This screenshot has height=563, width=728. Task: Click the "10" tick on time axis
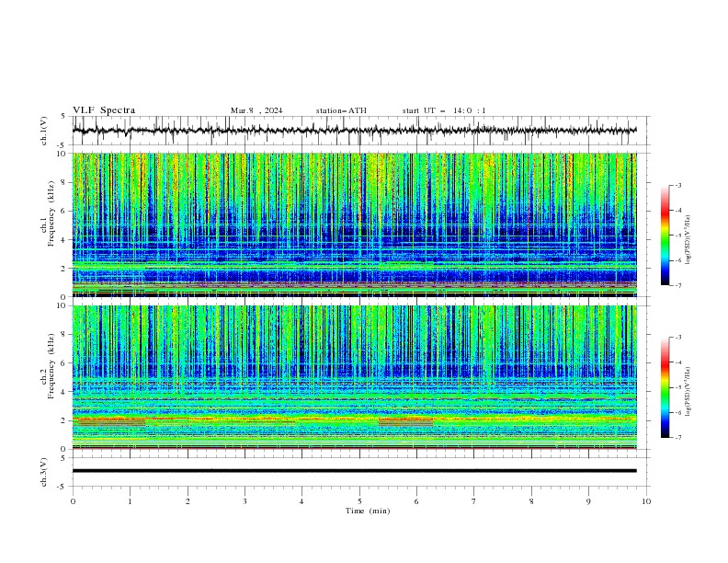(646, 501)
